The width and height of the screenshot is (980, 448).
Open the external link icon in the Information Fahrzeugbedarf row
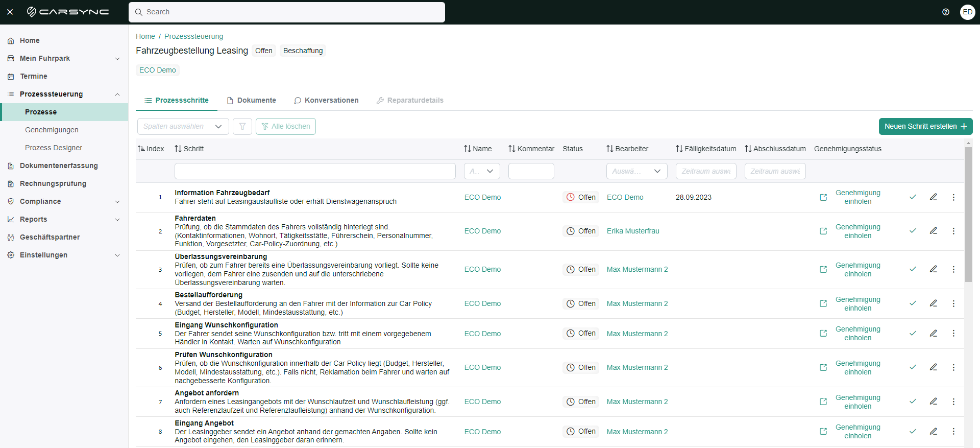pos(823,197)
